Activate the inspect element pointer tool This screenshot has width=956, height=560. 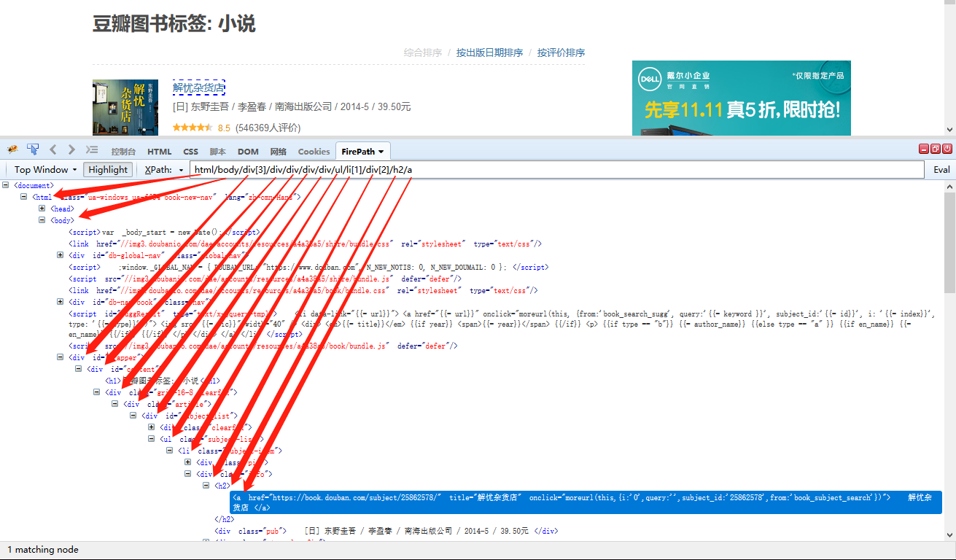33,149
